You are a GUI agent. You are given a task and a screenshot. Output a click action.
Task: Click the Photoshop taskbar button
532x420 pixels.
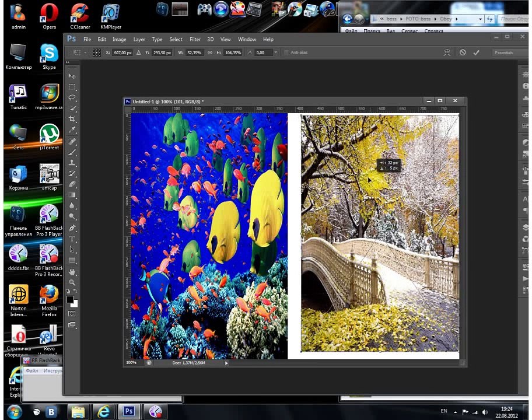pyautogui.click(x=129, y=412)
